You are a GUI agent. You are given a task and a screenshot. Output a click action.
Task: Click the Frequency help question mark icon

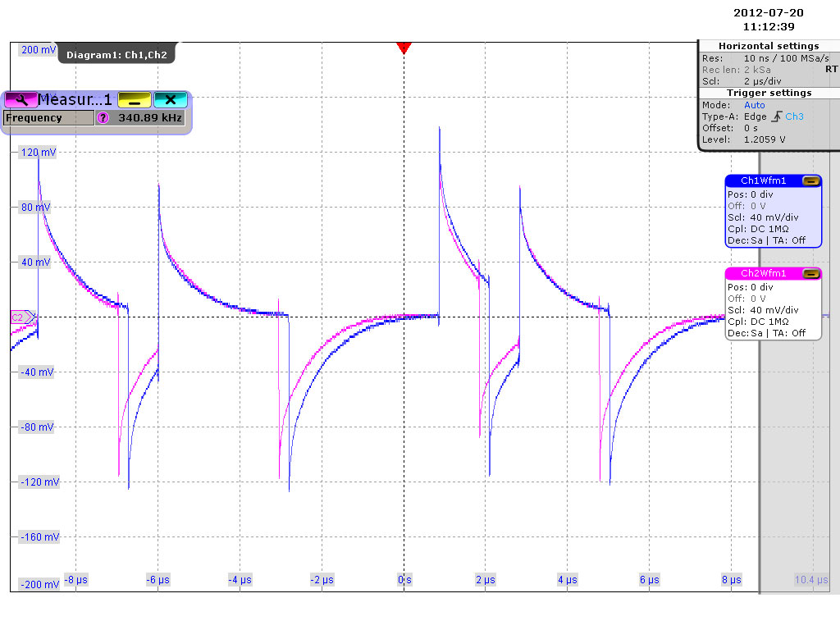pos(103,118)
